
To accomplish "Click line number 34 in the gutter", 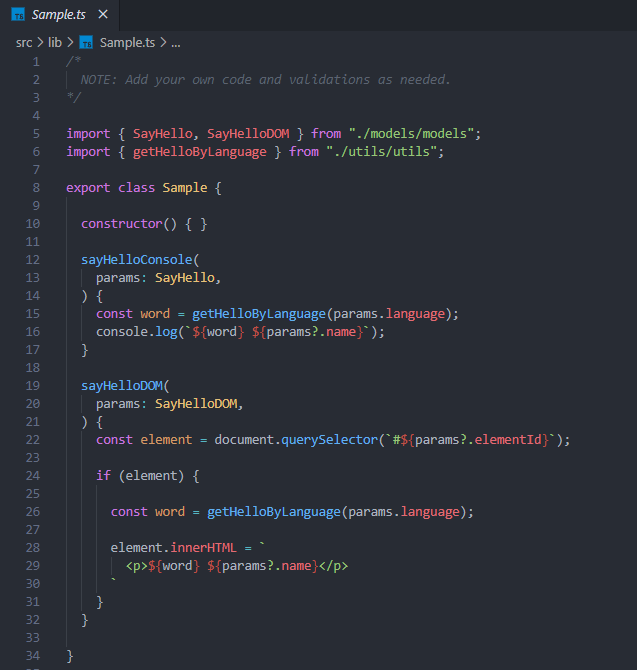I will click(x=33, y=655).
